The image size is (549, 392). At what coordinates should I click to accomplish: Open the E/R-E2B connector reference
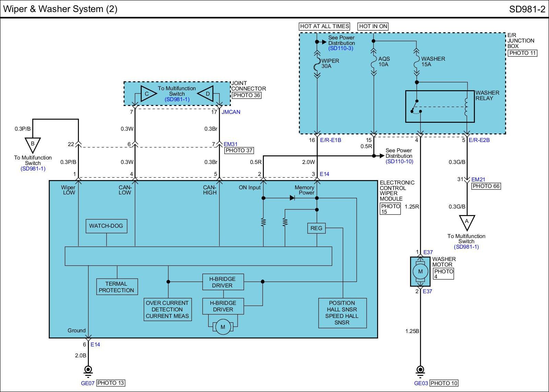(x=479, y=140)
